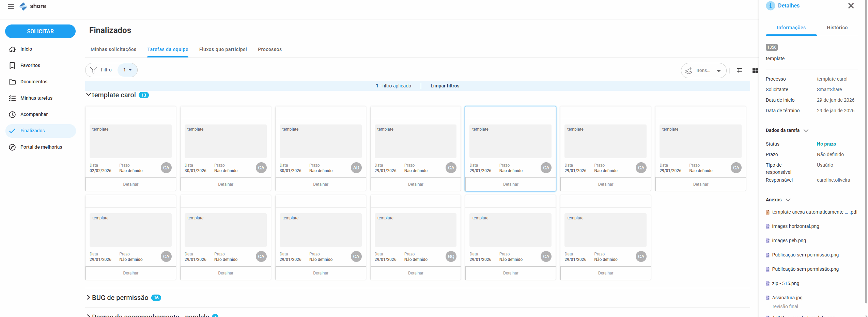Screen dimensions: 868x317
Task: Switch to grid card view
Action: (755, 71)
